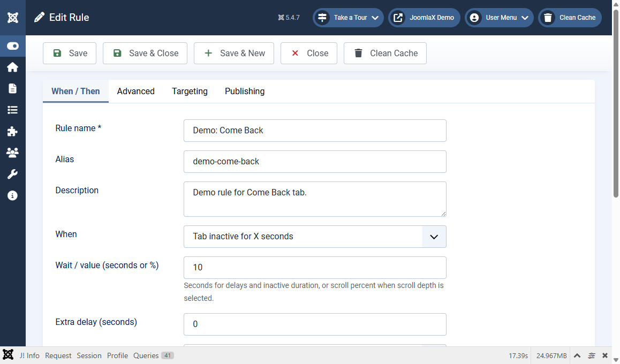The width and height of the screenshot is (620, 364).
Task: Focus the Rule name input field
Action: pyautogui.click(x=315, y=131)
